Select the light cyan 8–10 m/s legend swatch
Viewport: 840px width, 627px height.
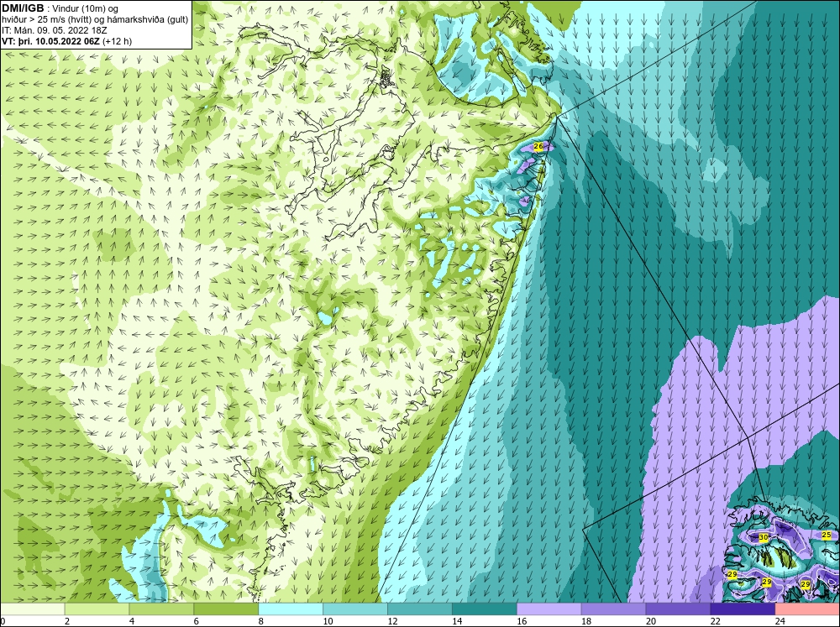click(291, 609)
